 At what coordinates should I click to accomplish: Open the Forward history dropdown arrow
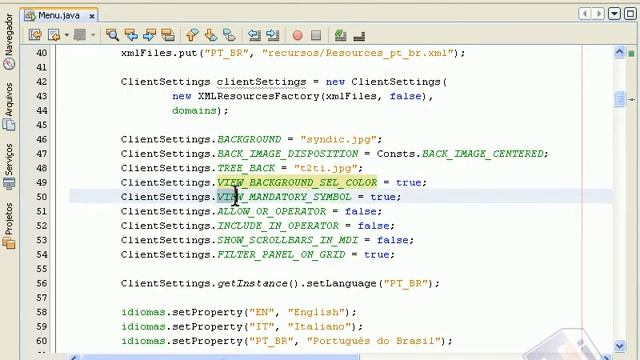pos(93,35)
